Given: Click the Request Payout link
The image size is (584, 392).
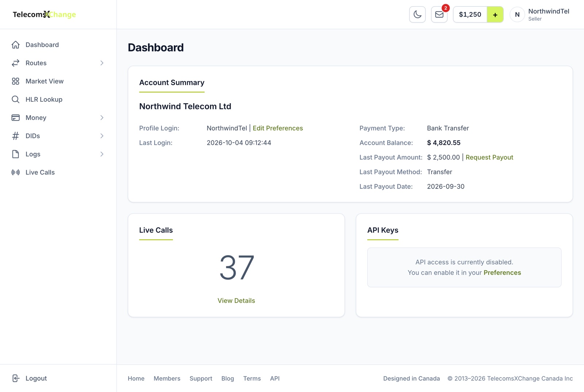Looking at the screenshot, I should (489, 158).
